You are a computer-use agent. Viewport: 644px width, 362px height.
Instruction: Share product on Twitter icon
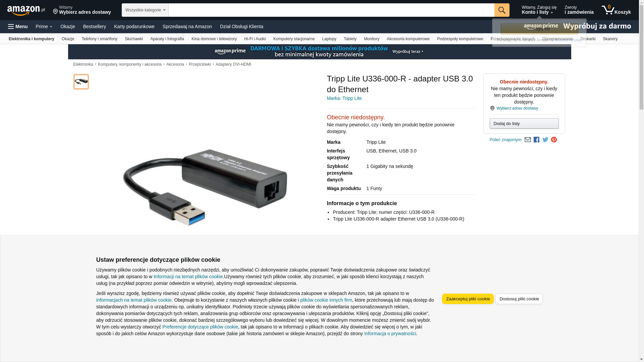pos(545,140)
